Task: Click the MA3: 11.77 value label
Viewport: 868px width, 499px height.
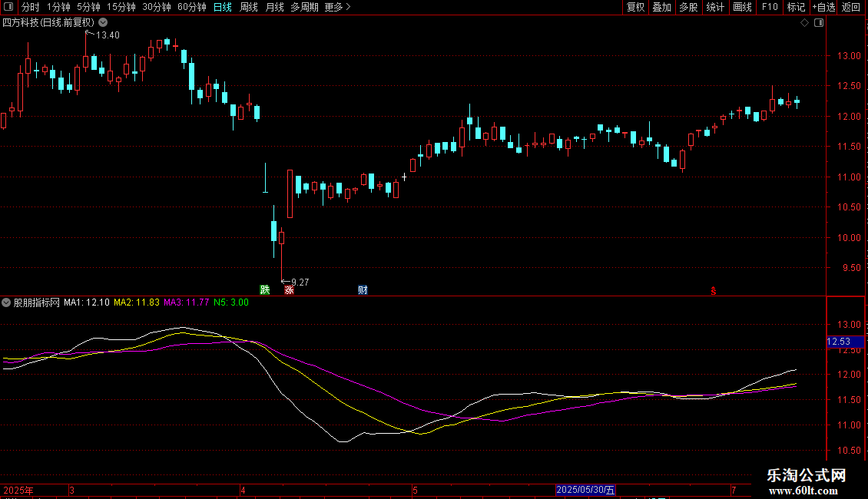Action: point(186,302)
